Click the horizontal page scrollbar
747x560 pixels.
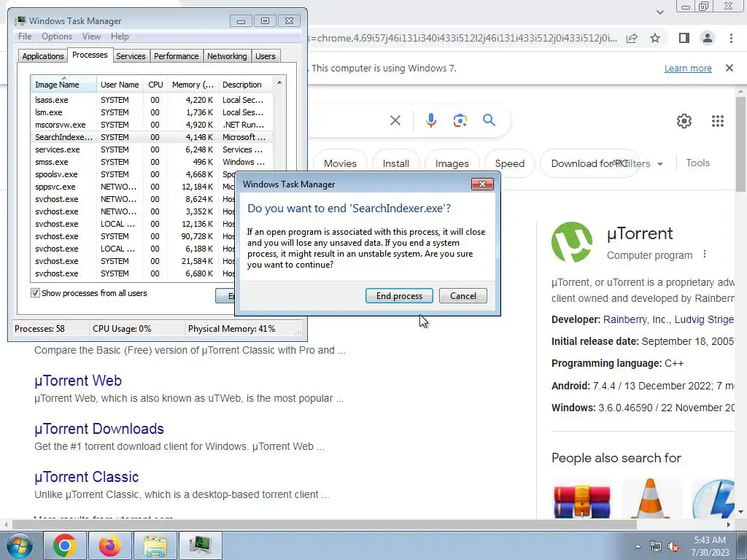[x=324, y=524]
